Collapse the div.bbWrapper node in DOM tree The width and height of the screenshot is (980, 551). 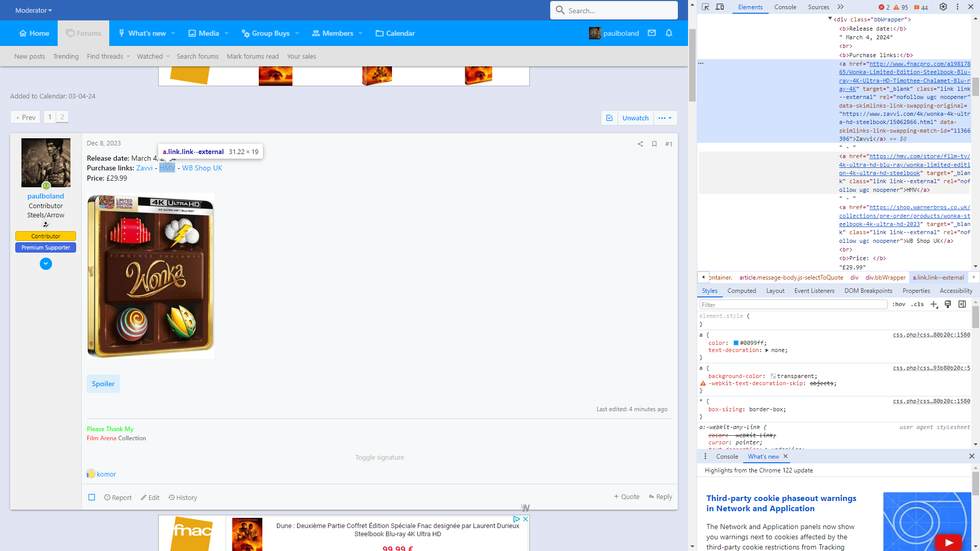tap(830, 19)
